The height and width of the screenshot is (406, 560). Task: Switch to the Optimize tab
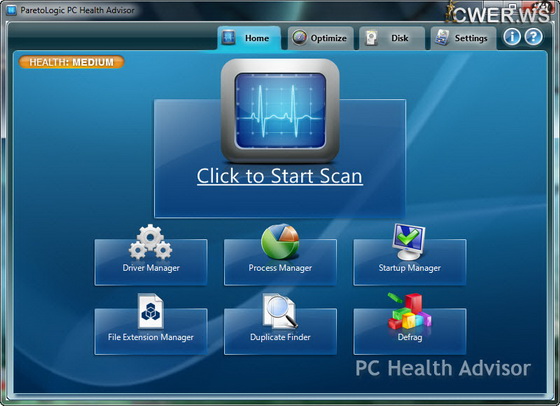pos(320,38)
